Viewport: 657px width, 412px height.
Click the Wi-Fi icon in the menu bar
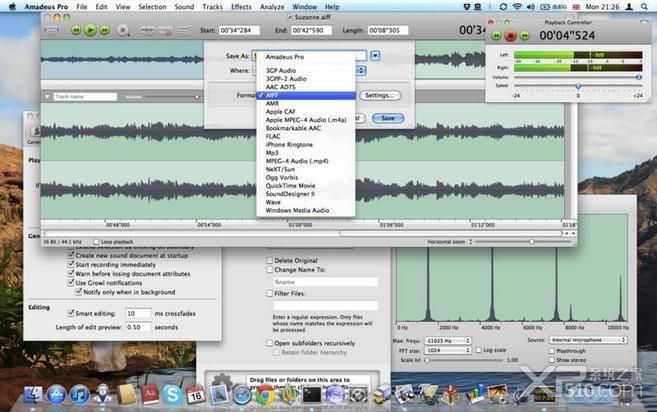coord(517,7)
